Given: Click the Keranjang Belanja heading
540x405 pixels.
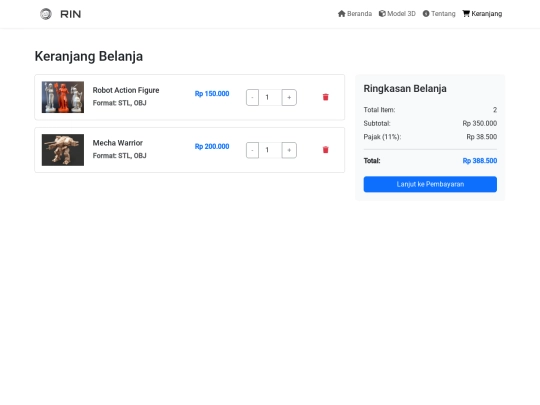Looking at the screenshot, I should click(89, 56).
